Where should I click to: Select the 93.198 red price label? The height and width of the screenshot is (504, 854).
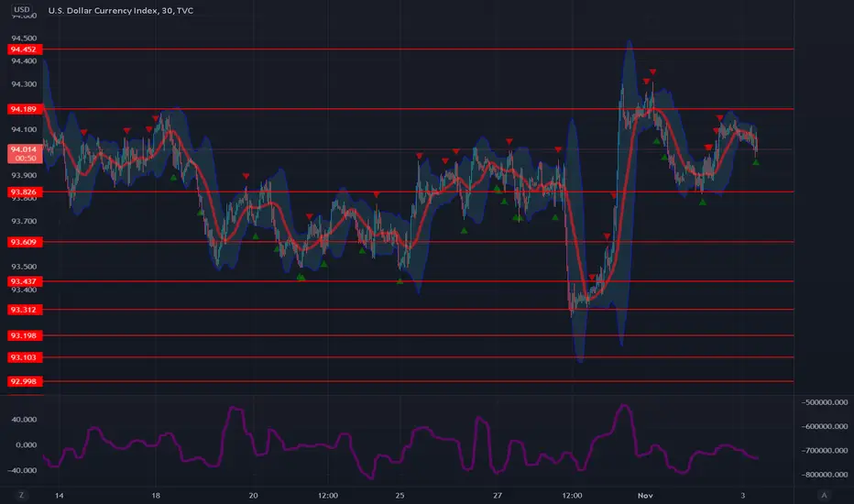coord(24,335)
